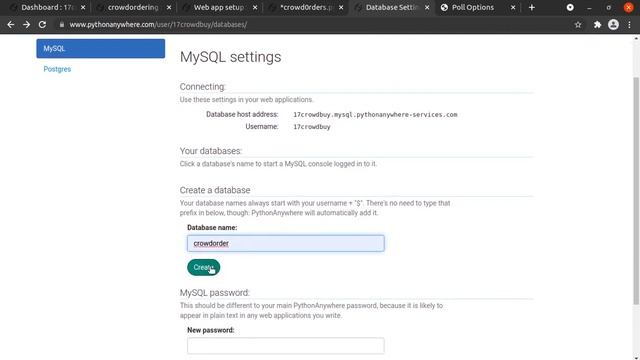The height and width of the screenshot is (360, 640).
Task: Click the MySQL password heading
Action: [215, 293]
